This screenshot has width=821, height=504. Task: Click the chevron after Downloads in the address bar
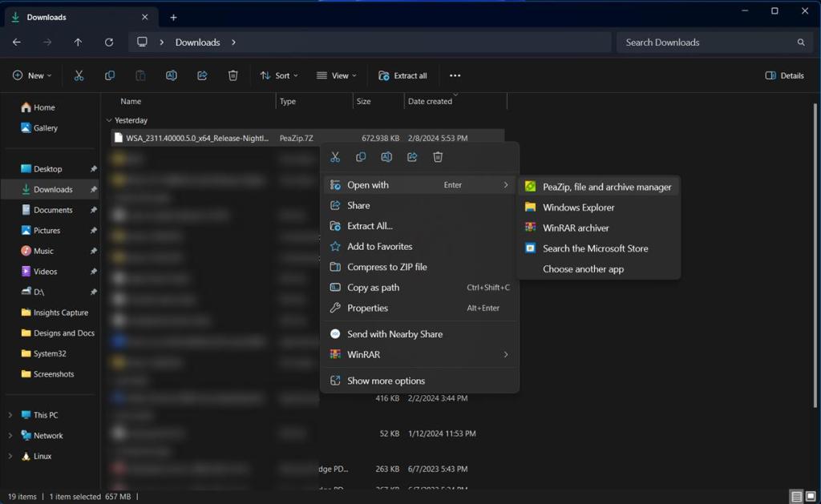233,42
